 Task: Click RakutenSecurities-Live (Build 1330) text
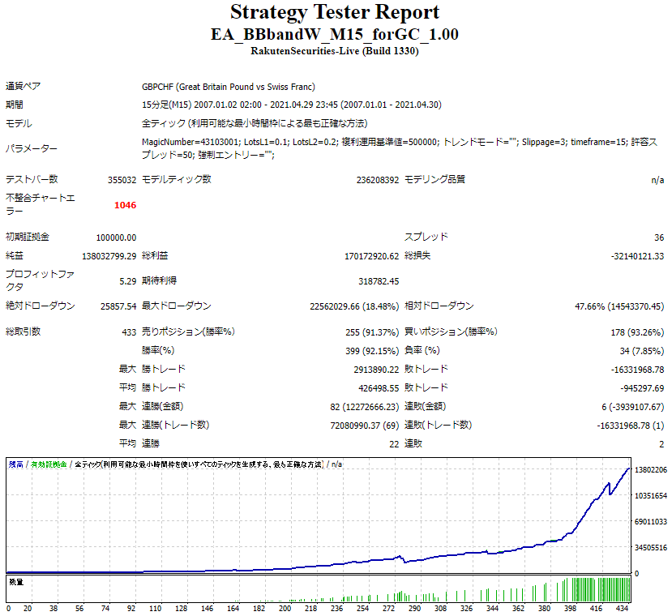335,51
